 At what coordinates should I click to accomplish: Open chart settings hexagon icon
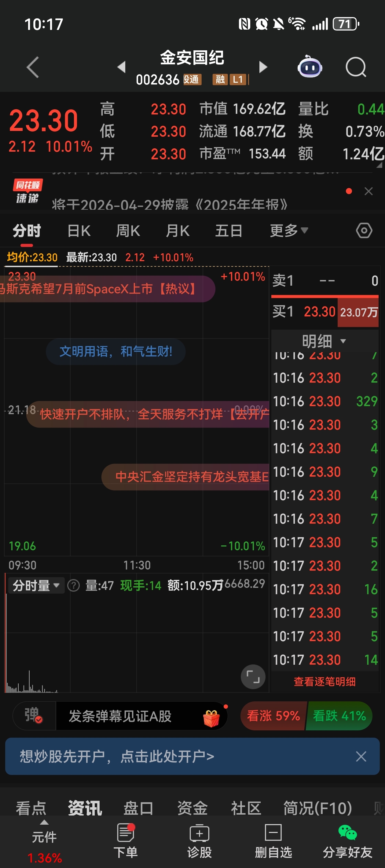pos(364,231)
